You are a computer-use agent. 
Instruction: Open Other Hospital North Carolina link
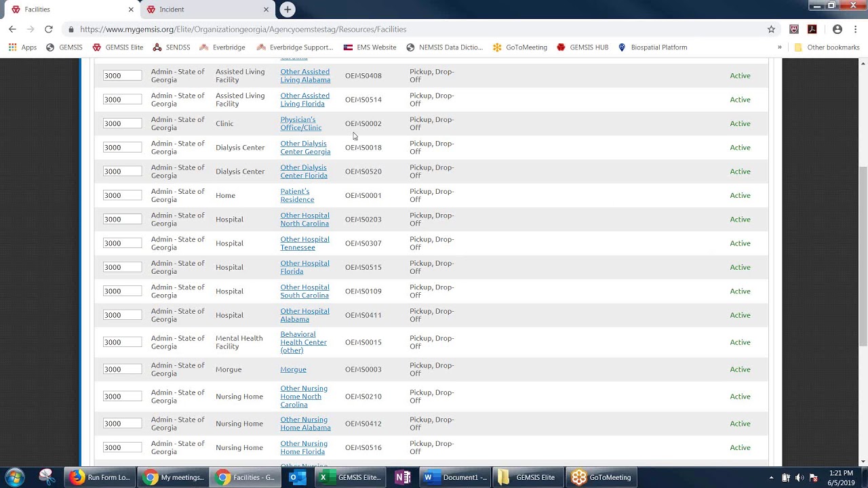[304, 219]
